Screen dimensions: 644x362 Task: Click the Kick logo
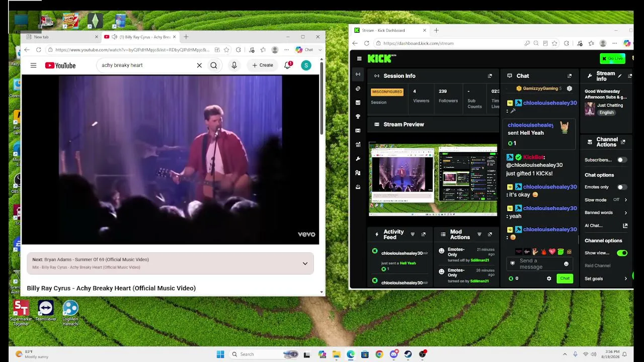(380, 59)
